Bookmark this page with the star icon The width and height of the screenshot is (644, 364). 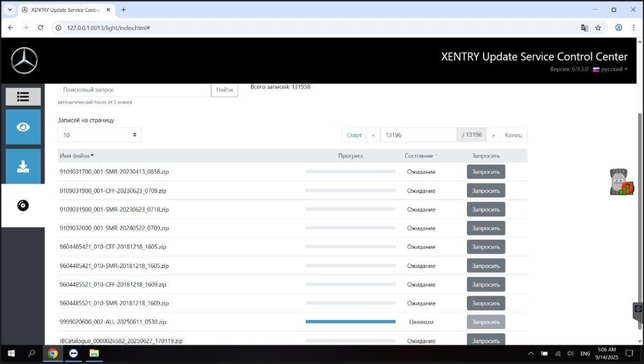598,28
